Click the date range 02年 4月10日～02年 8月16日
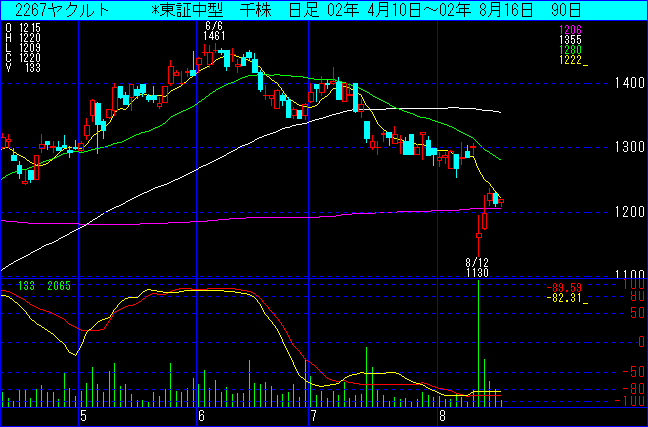 click(x=429, y=10)
